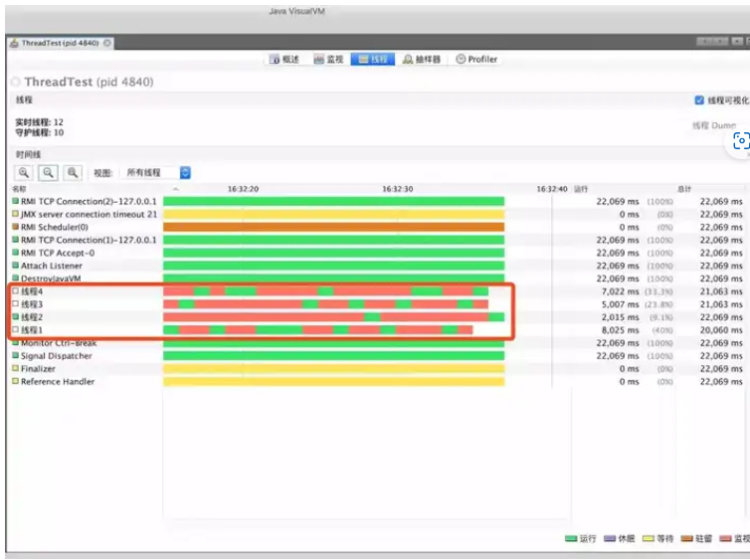
Task: Select the Reference Handler thread name
Action: point(58,382)
